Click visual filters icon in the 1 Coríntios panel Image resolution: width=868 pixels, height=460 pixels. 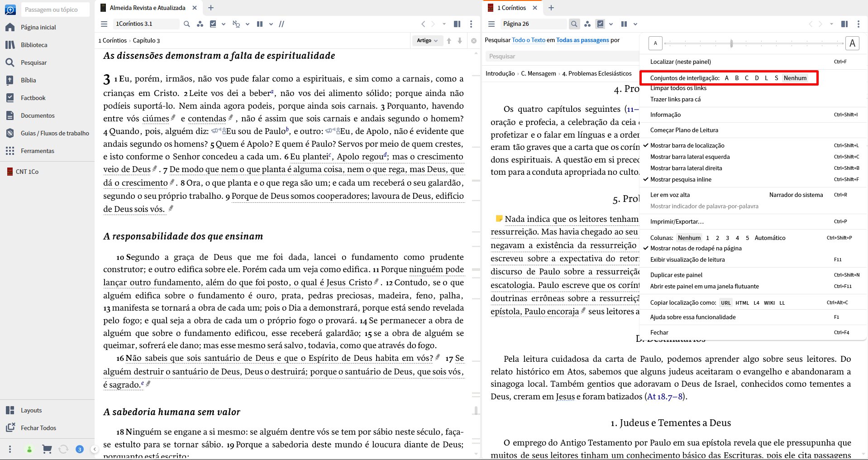click(587, 24)
